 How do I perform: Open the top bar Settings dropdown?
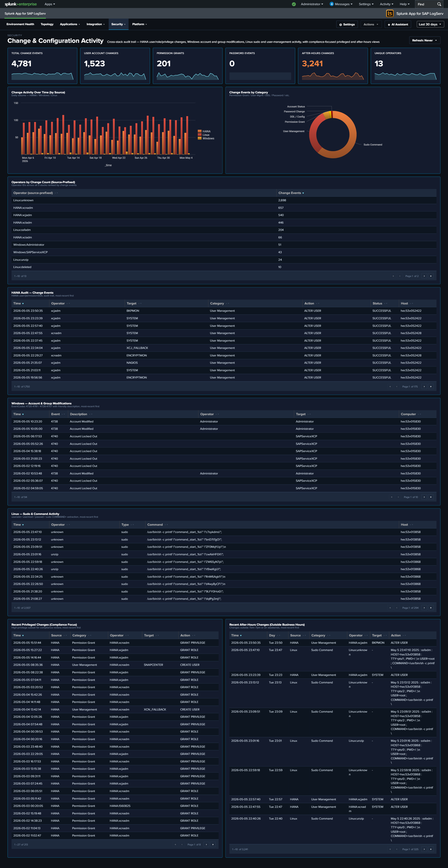click(x=366, y=4)
